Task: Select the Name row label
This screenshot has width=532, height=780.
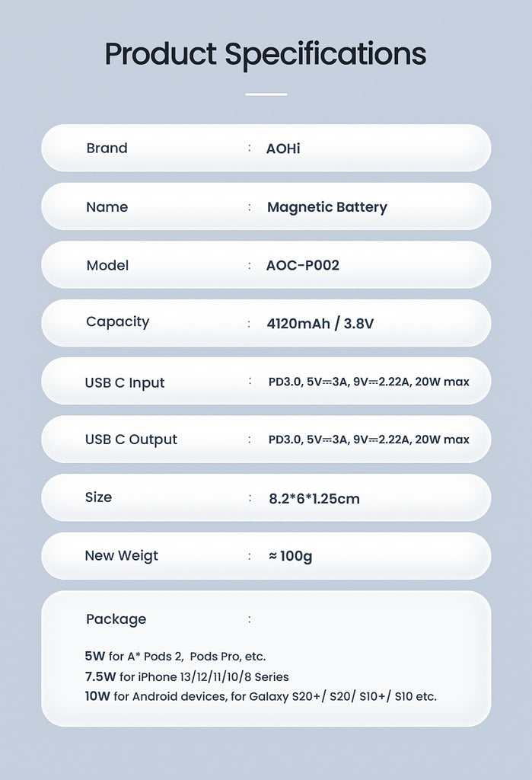Action: tap(107, 207)
